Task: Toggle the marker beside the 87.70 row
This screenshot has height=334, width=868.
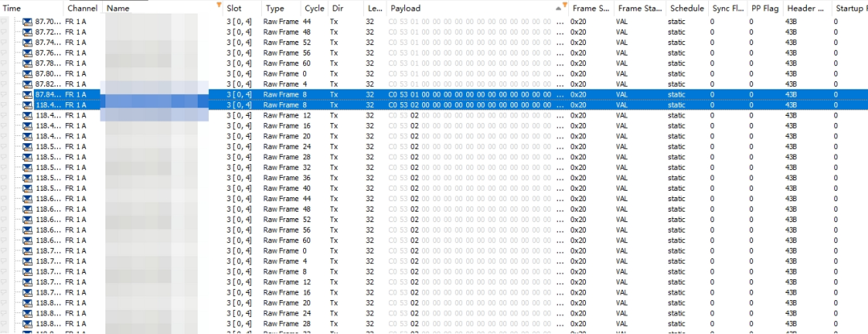Action: coord(6,22)
